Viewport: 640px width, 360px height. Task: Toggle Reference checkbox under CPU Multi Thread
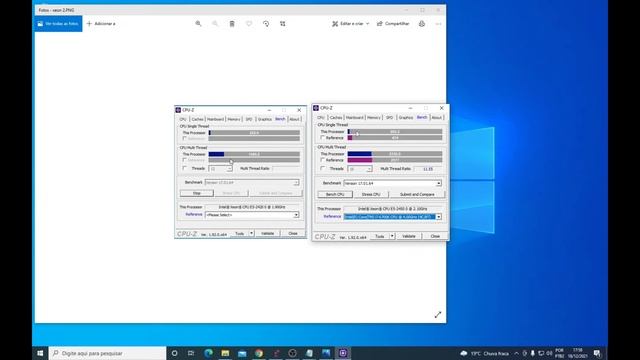click(322, 160)
